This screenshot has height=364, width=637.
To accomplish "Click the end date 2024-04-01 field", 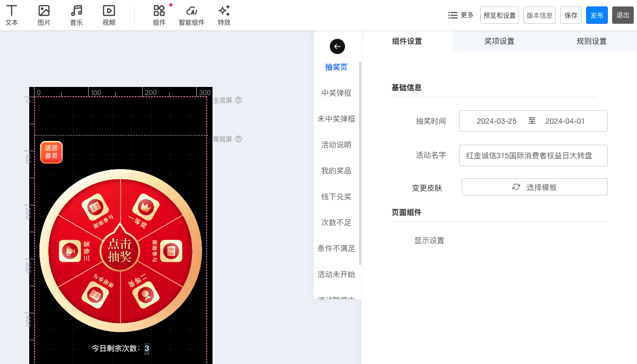I will (x=565, y=121).
